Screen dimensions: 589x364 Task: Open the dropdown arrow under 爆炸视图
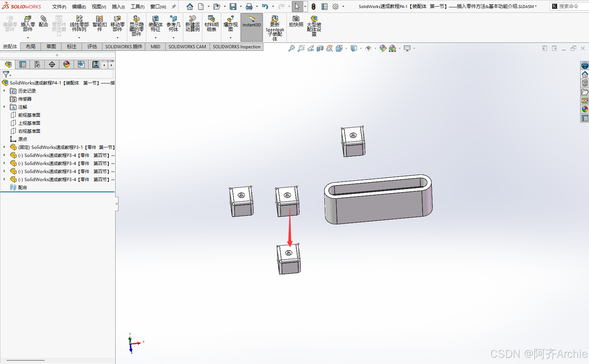(230, 38)
